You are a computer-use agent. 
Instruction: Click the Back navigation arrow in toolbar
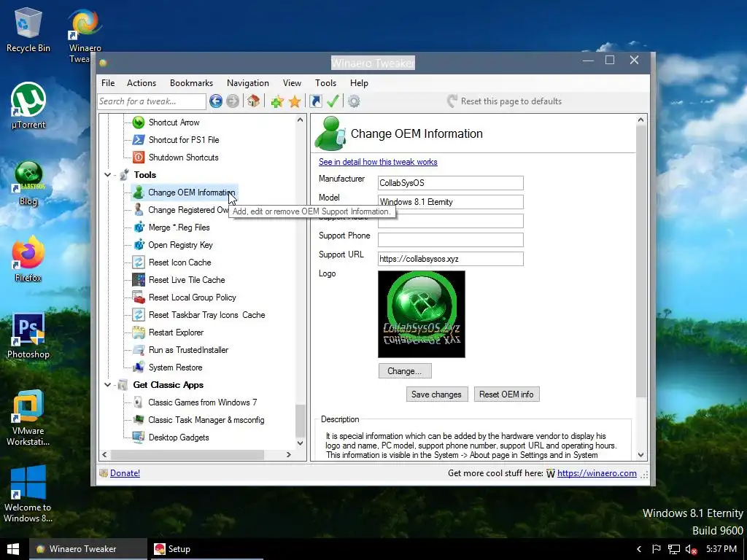pos(216,101)
